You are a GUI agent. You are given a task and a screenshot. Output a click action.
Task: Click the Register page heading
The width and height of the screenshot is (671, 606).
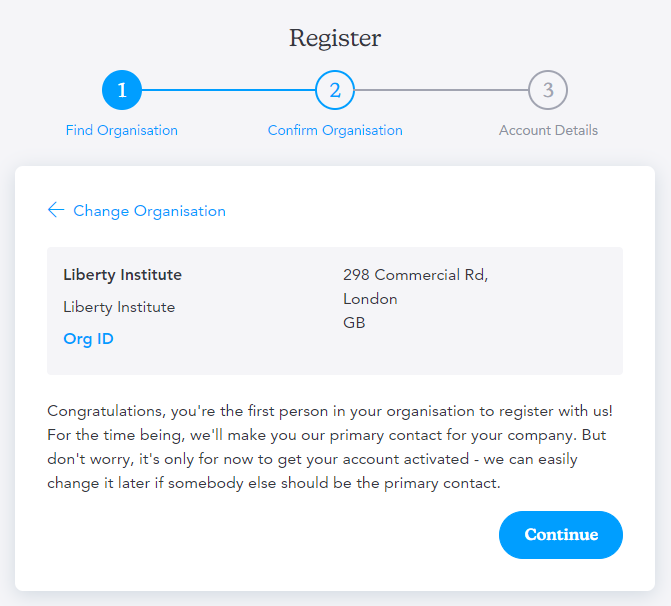point(335,38)
